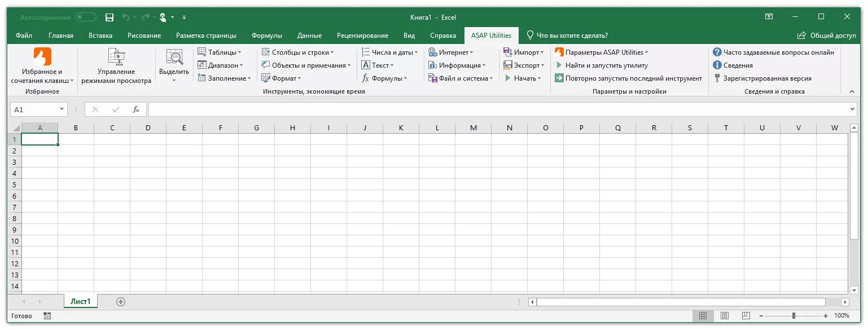This screenshot has width=868, height=330.
Task: Click inside the formula bar
Action: (x=498, y=109)
